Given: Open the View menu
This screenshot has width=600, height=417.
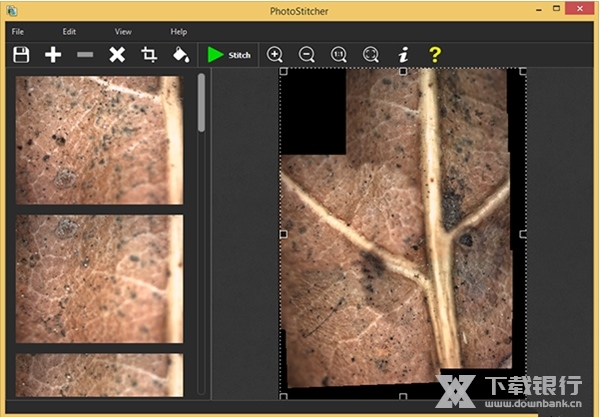Looking at the screenshot, I should 123,32.
